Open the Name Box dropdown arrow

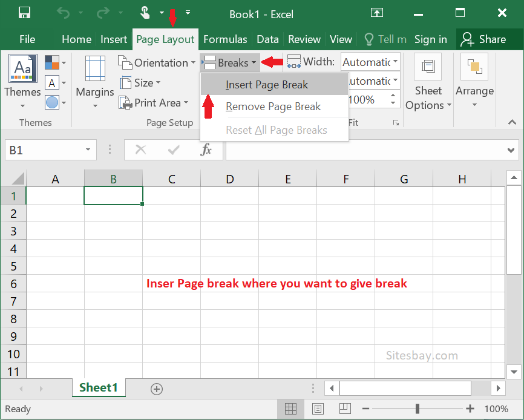click(x=88, y=149)
